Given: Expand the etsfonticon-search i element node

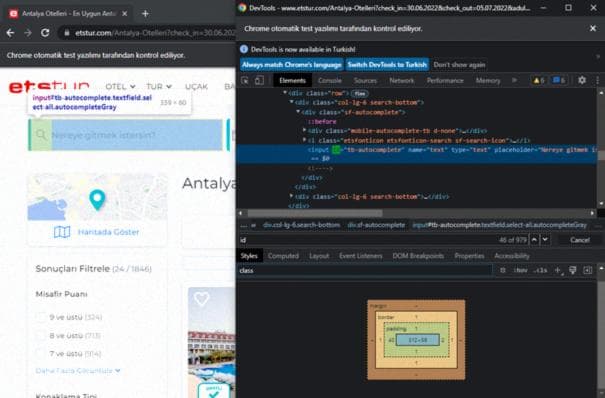Looking at the screenshot, I should tap(304, 140).
